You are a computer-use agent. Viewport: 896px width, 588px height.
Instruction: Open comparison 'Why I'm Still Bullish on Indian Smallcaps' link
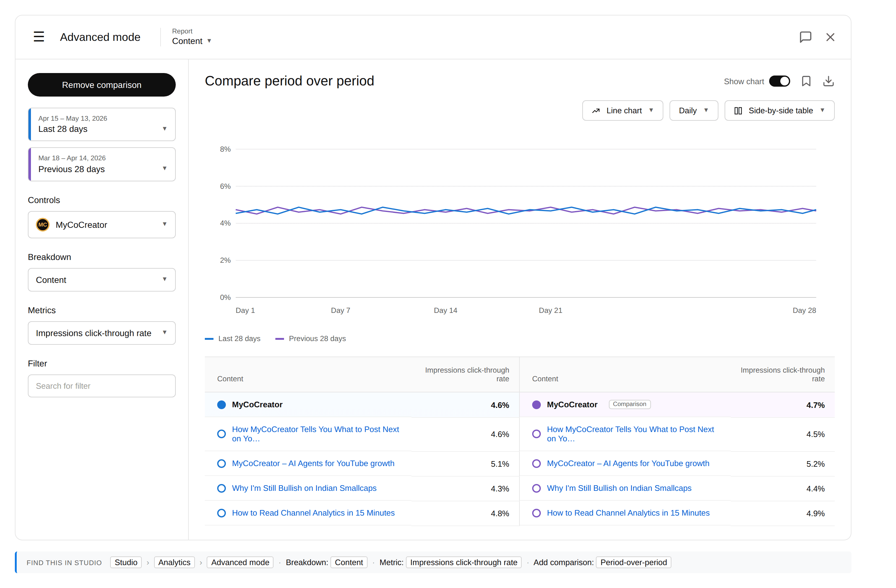[x=619, y=488]
